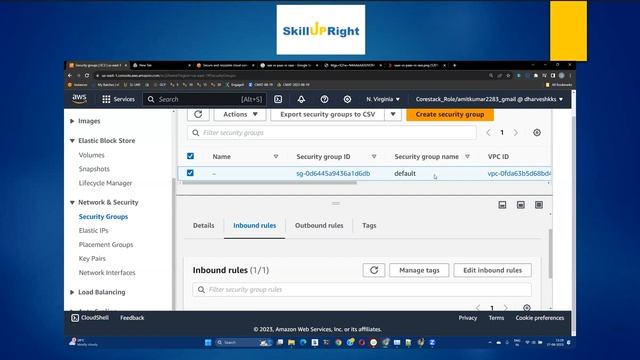This screenshot has width=640, height=360.
Task: Open Google Chrome from the taskbar
Action: coord(338,342)
